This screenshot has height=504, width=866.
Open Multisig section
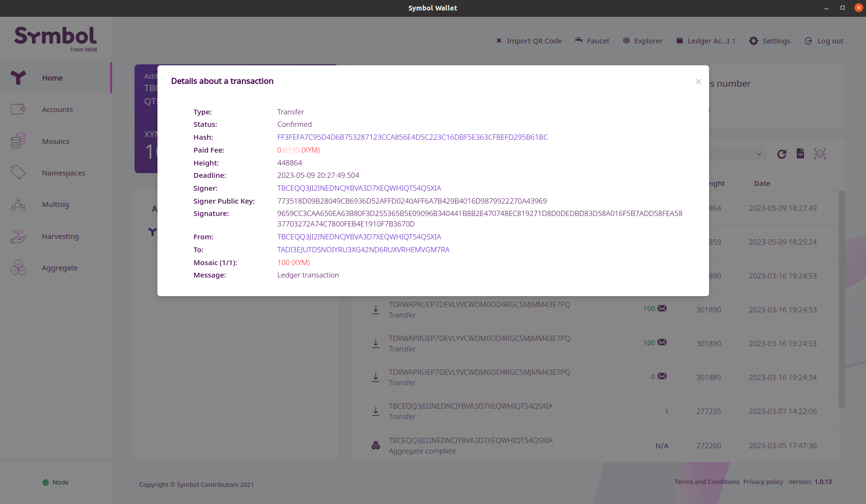pos(56,204)
